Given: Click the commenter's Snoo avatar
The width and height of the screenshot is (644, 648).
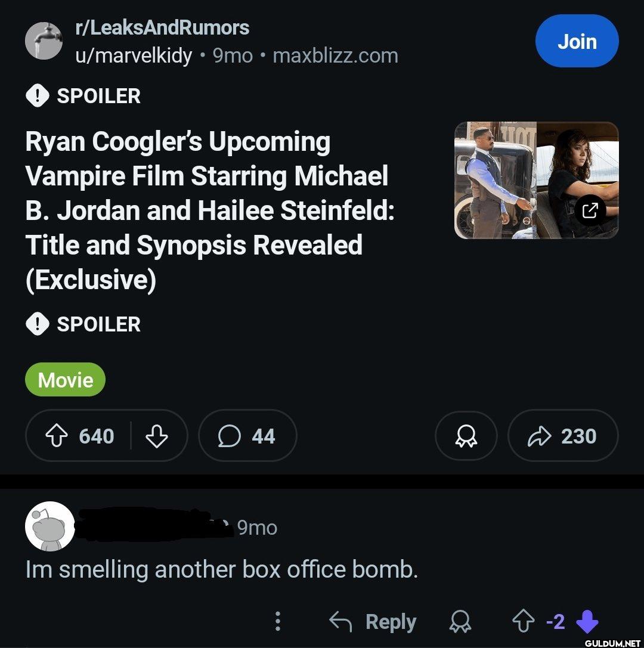Looking at the screenshot, I should click(50, 526).
